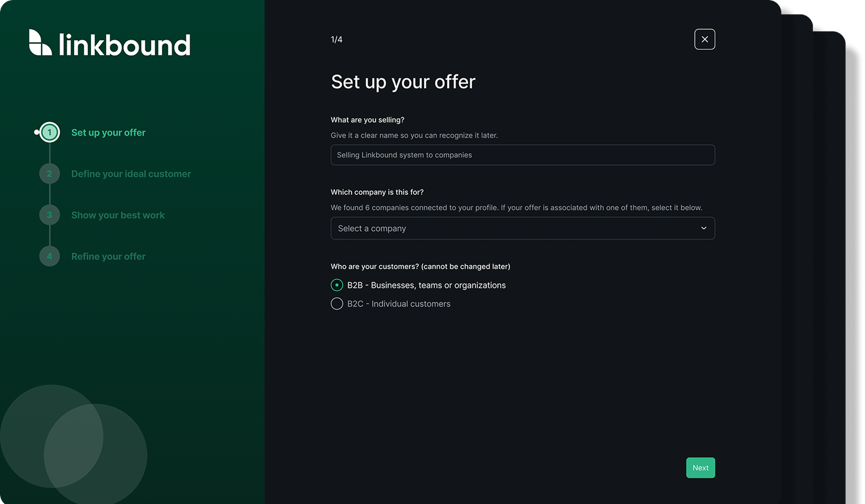Click the B2C - Individual customers label

tap(399, 304)
